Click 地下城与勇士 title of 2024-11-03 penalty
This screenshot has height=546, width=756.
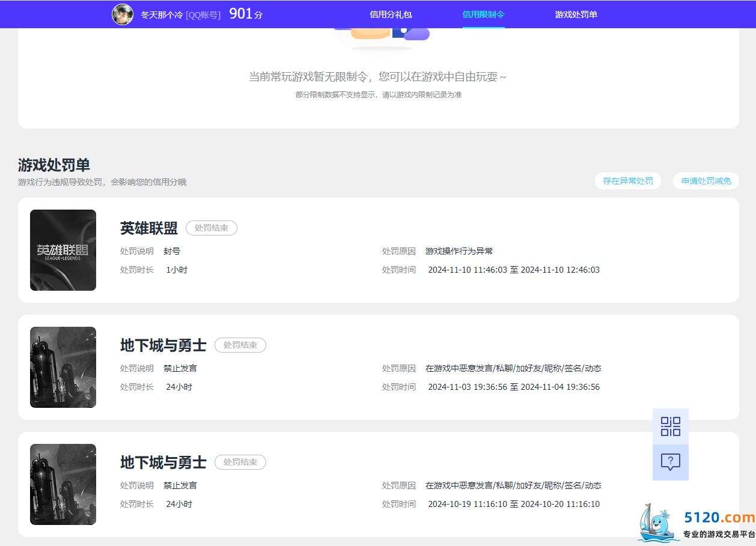pyautogui.click(x=163, y=345)
